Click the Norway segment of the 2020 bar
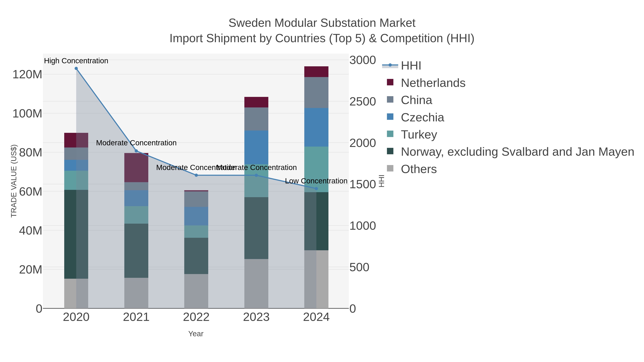Image resolution: width=644 pixels, height=362 pixels. coord(76,234)
